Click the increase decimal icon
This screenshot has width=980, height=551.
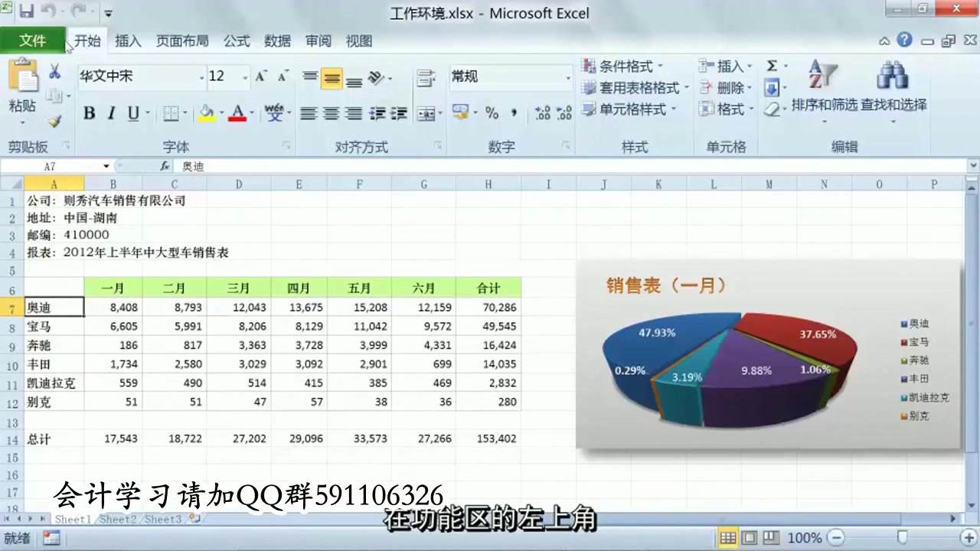pos(541,112)
